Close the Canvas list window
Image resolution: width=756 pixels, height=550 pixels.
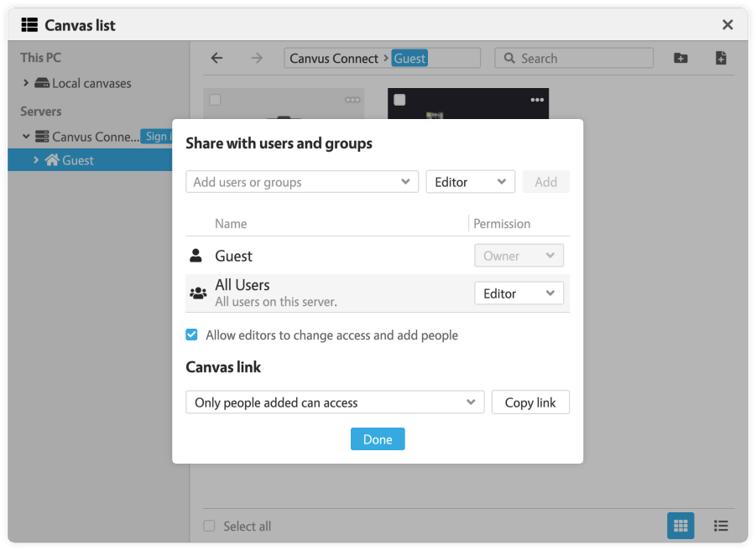(727, 25)
